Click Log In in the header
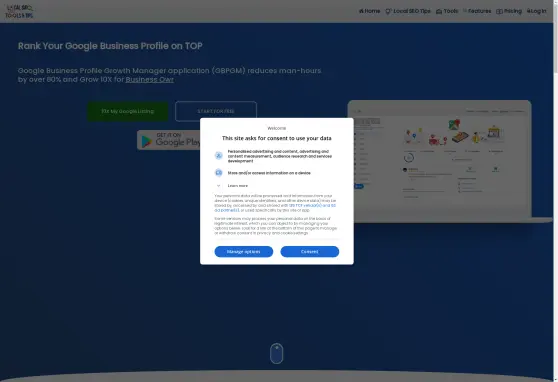Screen dimensions: 558x382 tap(536, 11)
